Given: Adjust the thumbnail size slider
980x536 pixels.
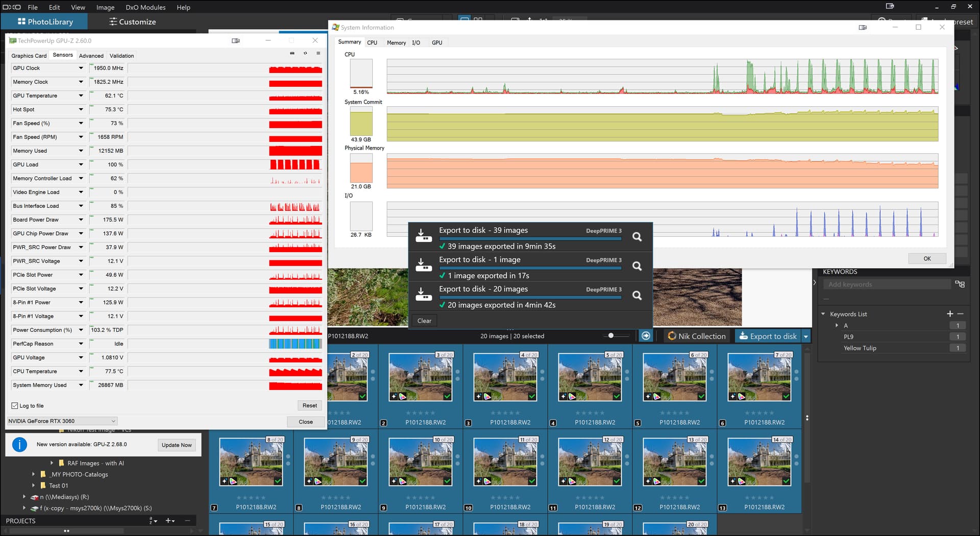Looking at the screenshot, I should coord(611,336).
